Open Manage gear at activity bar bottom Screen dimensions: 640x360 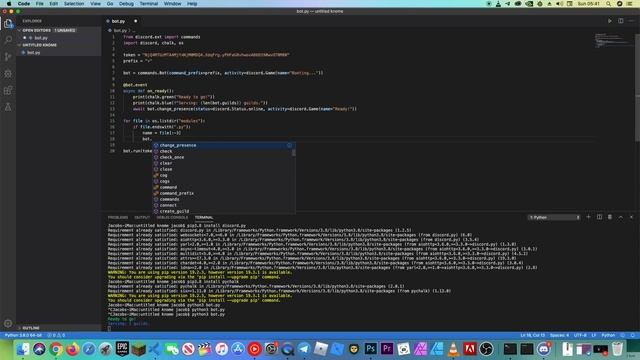pos(8,323)
